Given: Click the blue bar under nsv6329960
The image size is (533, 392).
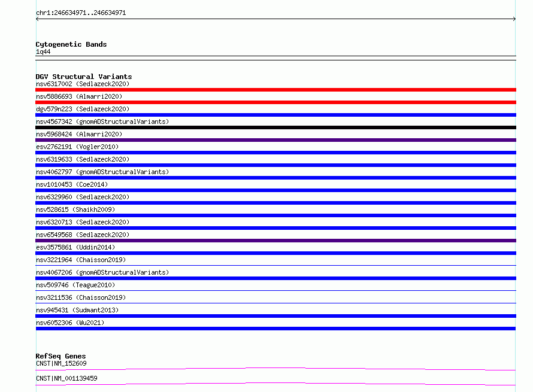Looking at the screenshot, I should (275, 203).
